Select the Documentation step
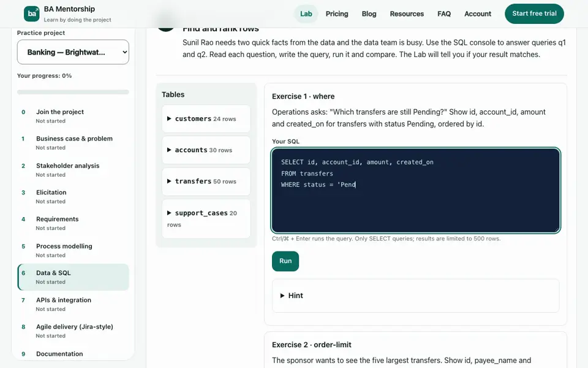This screenshot has height=368, width=588. (73, 354)
